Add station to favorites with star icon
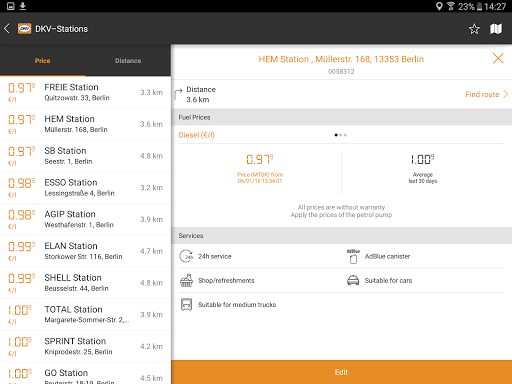Screen dimensions: 512x384 pyautogui.click(x=474, y=29)
